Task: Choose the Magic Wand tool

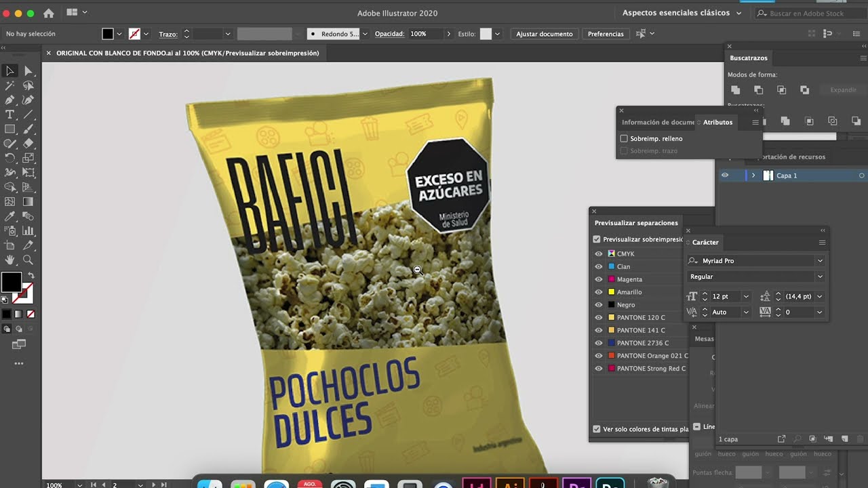Action: click(x=10, y=85)
